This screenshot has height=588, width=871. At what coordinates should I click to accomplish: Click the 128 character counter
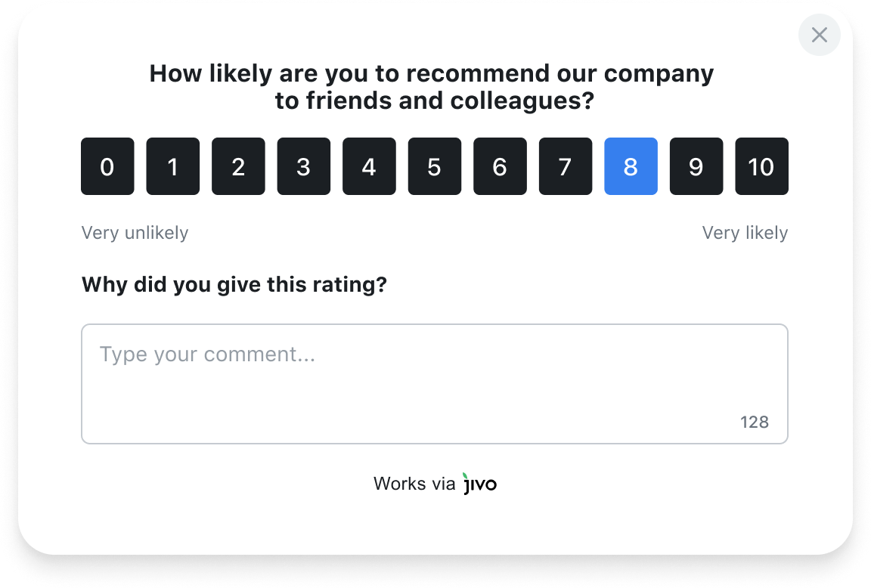pyautogui.click(x=754, y=422)
